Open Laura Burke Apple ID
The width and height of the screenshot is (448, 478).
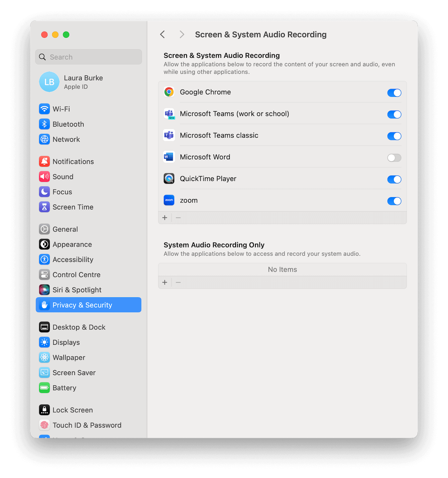89,82
